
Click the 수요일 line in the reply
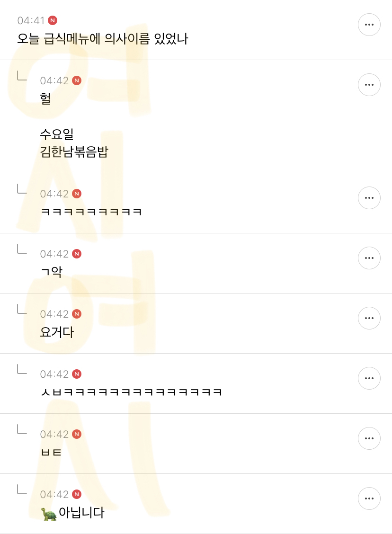pos(57,134)
